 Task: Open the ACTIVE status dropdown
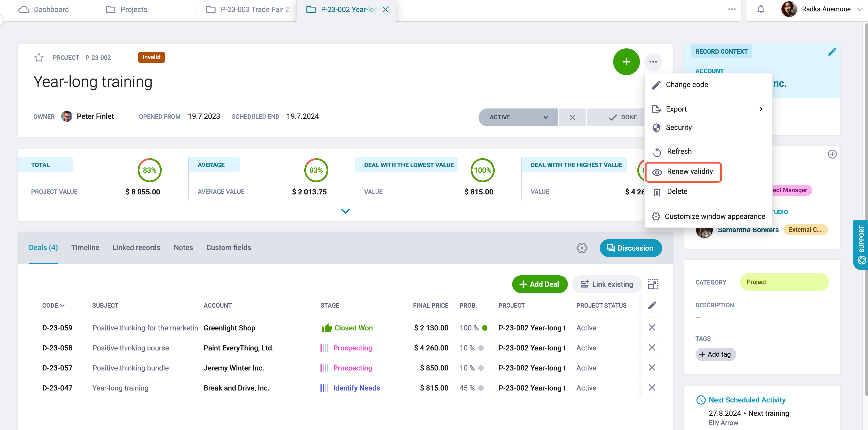[518, 117]
